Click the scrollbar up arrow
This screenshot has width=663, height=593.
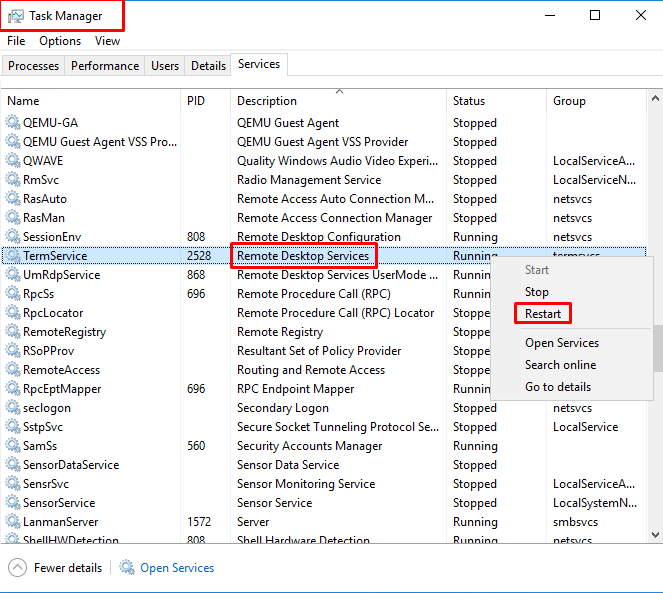[x=655, y=99]
